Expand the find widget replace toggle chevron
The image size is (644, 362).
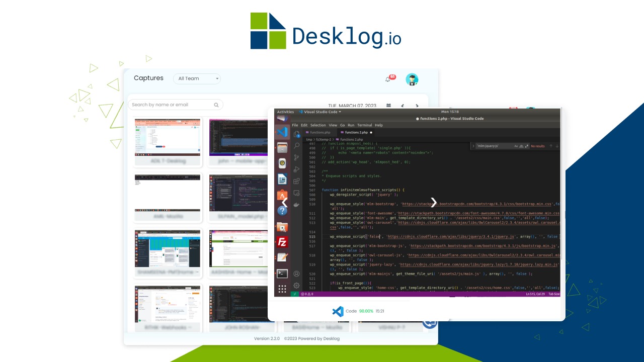473,146
